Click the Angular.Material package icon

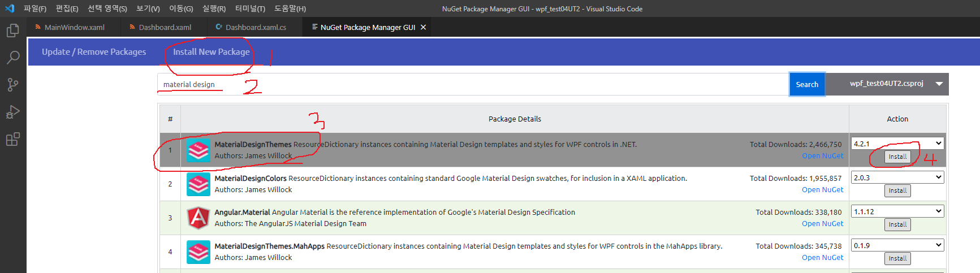[x=198, y=218]
